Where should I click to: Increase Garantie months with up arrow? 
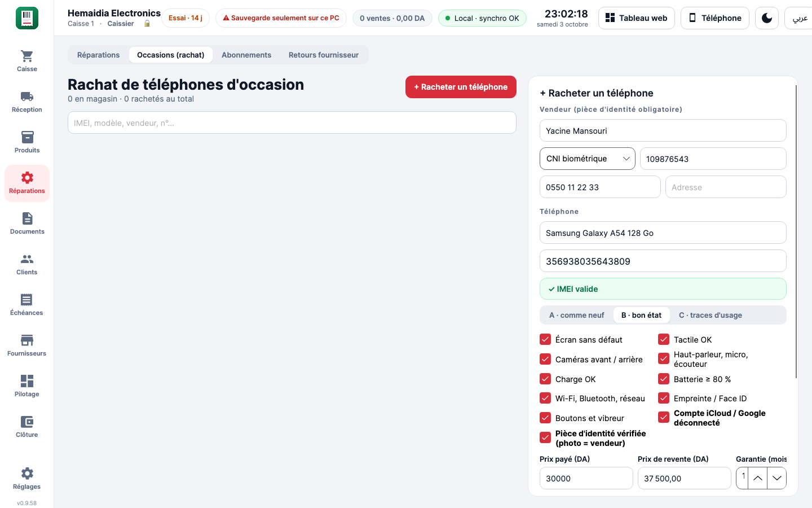758,478
